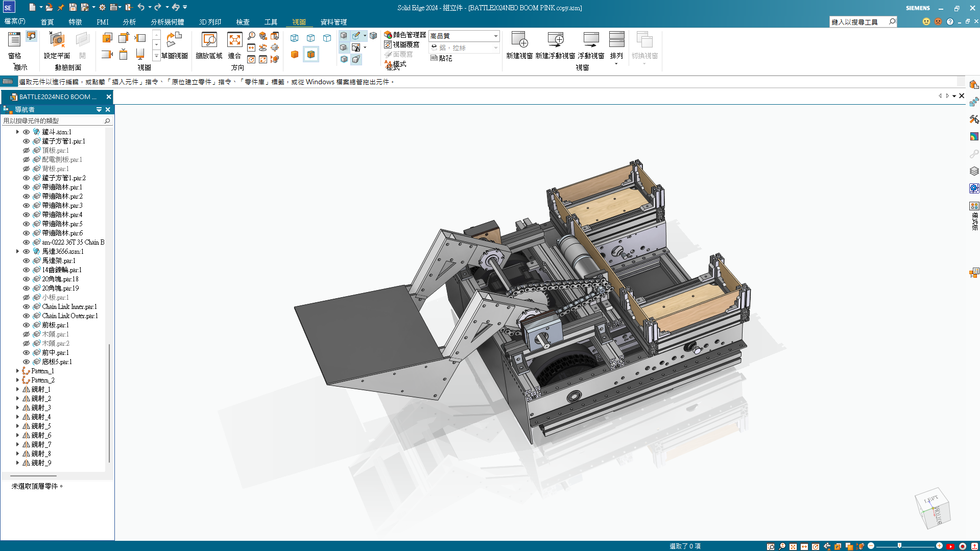Viewport: 980px width, 551px height.
Task: Select the BATTLE2024NEO BOOM document tab
Action: pos(58,97)
